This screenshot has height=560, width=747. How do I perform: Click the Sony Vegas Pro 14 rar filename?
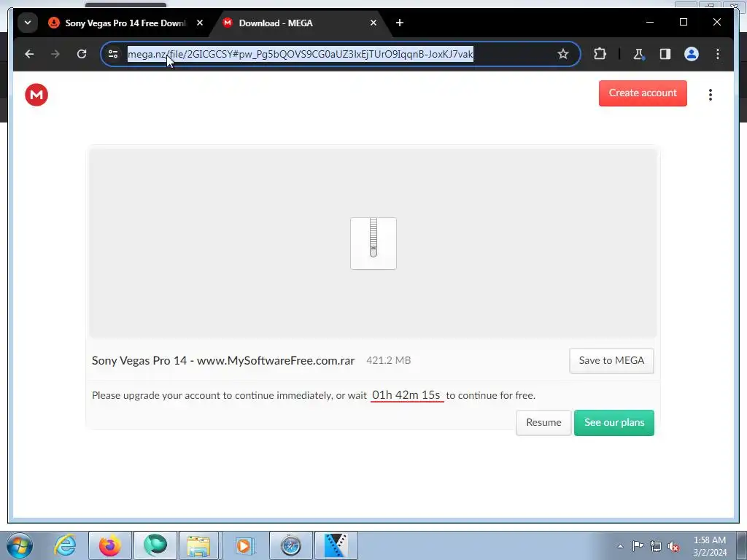click(x=223, y=360)
